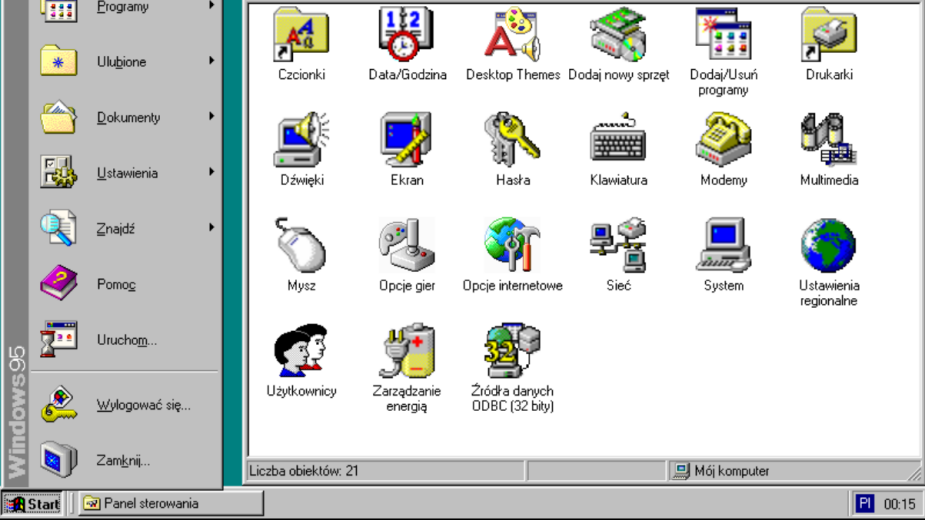Image resolution: width=925 pixels, height=520 pixels.
Task: Open the Dźwięki sounds icon
Action: coord(301,140)
